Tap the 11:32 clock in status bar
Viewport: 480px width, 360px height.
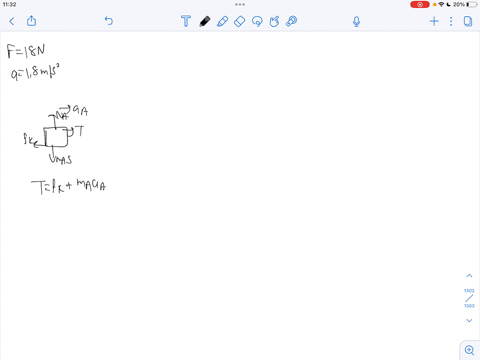tap(9, 4)
